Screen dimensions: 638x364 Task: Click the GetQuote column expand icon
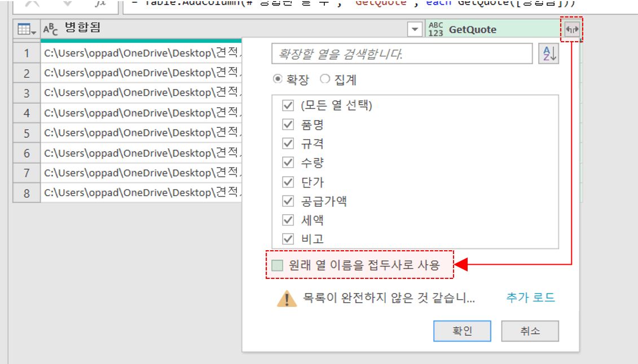tap(572, 28)
